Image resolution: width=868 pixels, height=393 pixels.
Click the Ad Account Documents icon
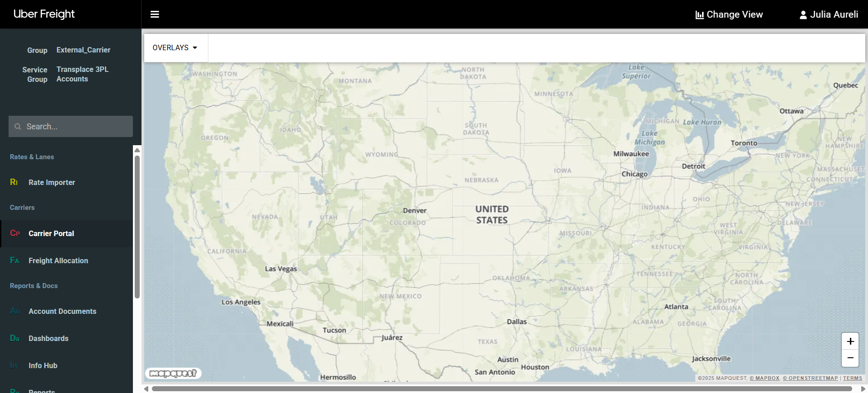(15, 311)
